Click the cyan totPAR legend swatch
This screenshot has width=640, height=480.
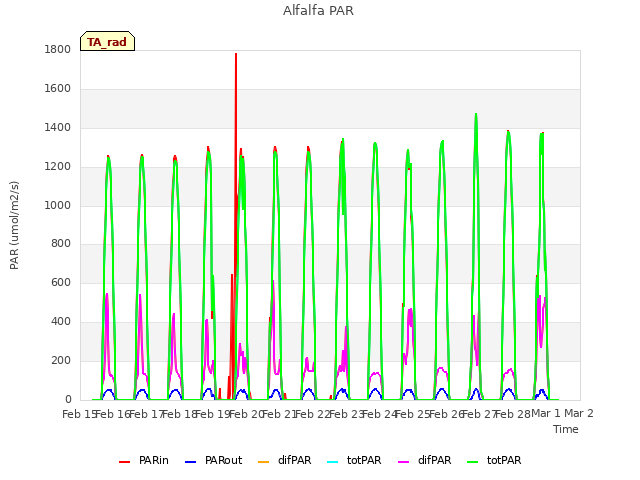coord(333,462)
